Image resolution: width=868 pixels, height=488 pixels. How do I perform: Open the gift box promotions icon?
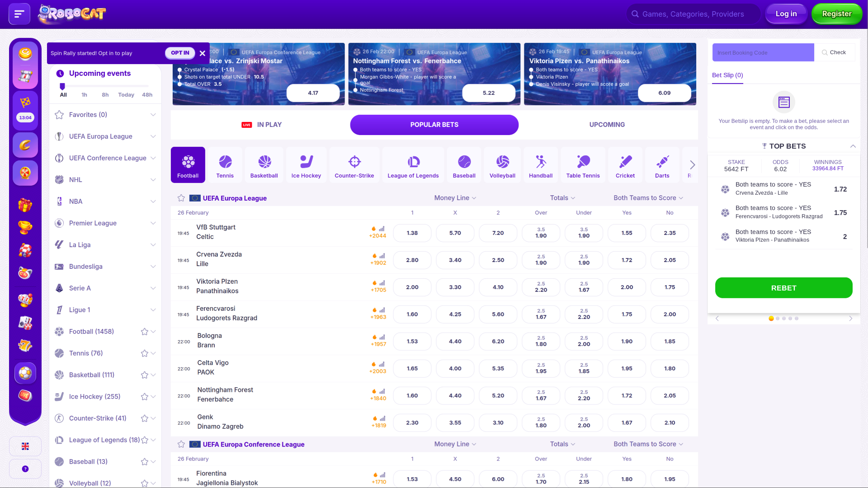25,205
